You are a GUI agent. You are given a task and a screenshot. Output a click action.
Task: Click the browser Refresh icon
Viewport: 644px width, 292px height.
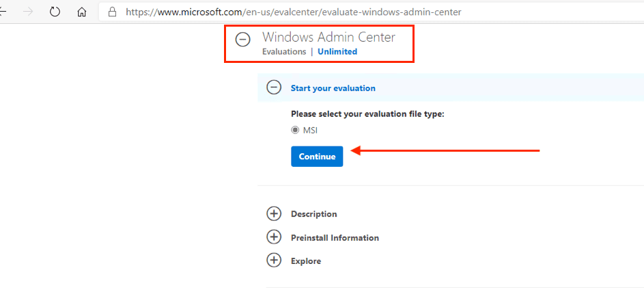(x=55, y=12)
